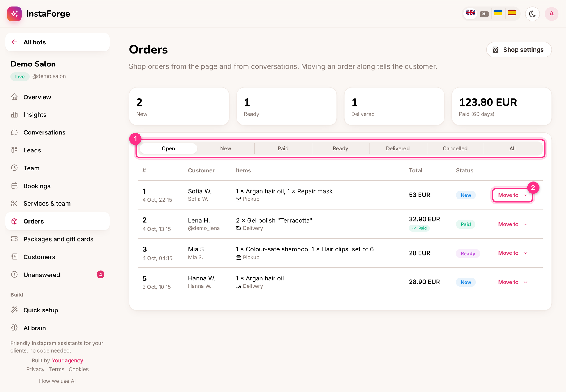Click the Unanswered badge showing 4

100,274
